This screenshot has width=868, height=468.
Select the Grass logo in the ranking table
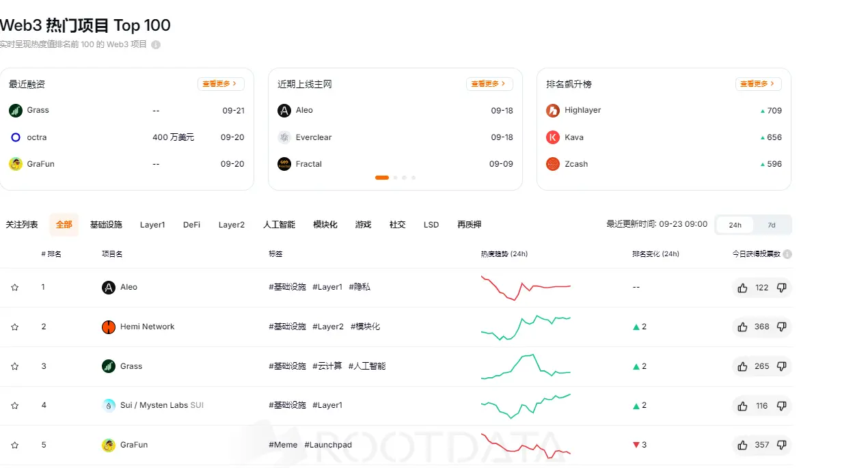(x=107, y=366)
